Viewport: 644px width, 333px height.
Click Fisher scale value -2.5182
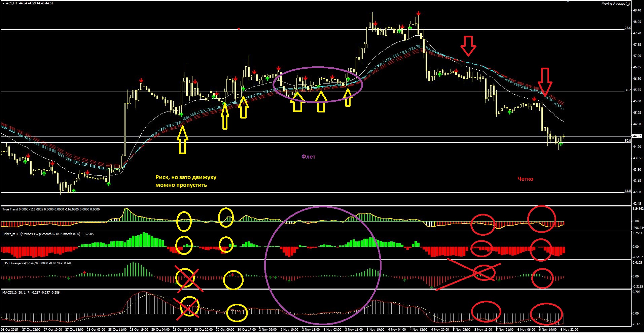pyautogui.click(x=638, y=257)
